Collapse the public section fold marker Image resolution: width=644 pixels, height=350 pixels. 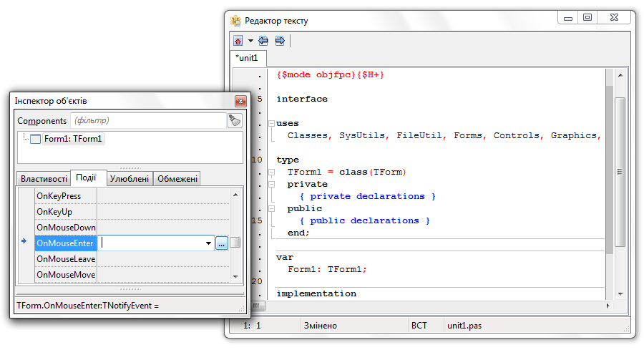tap(271, 209)
